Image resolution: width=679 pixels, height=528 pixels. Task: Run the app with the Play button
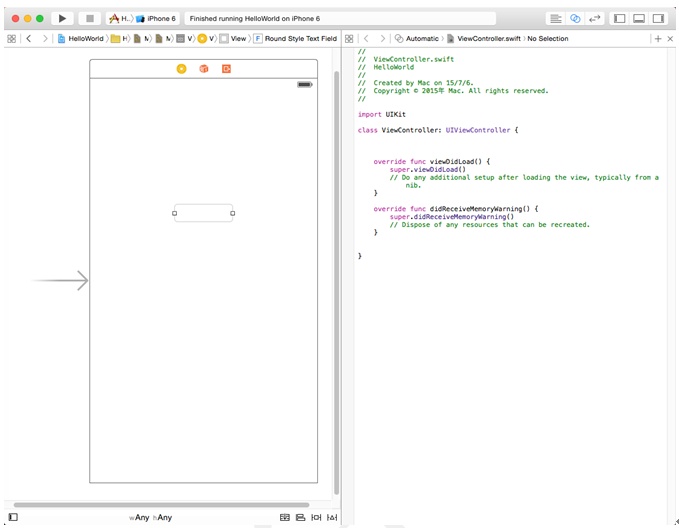point(62,19)
